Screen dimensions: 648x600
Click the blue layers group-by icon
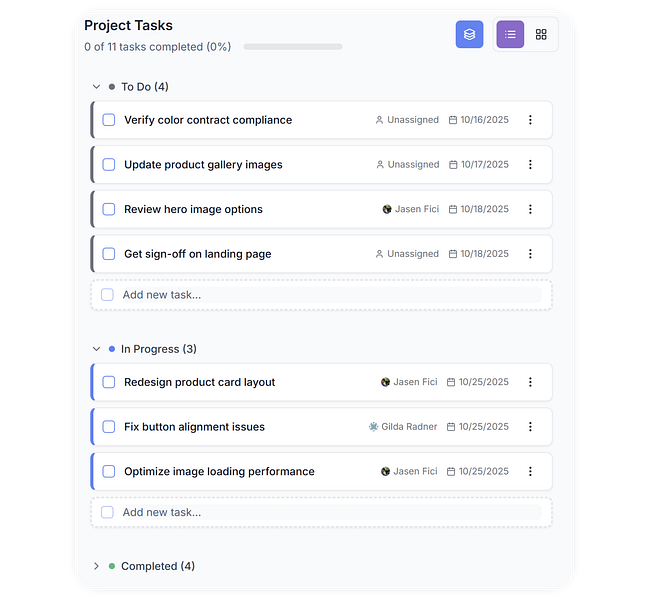click(x=469, y=34)
